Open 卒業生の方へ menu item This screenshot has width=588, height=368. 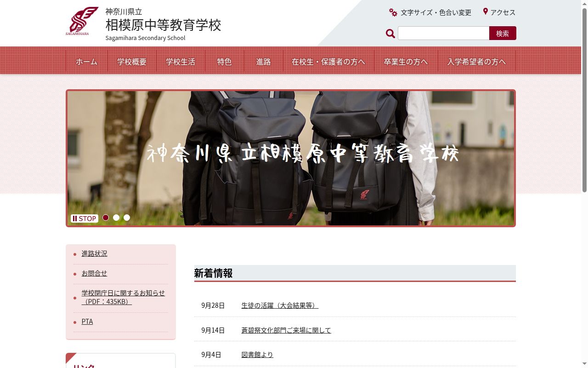pyautogui.click(x=406, y=62)
